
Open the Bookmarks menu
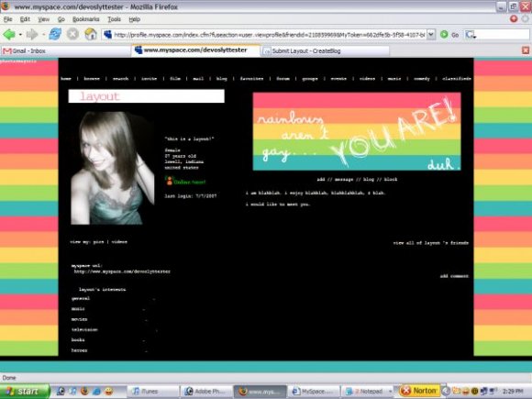(86, 19)
